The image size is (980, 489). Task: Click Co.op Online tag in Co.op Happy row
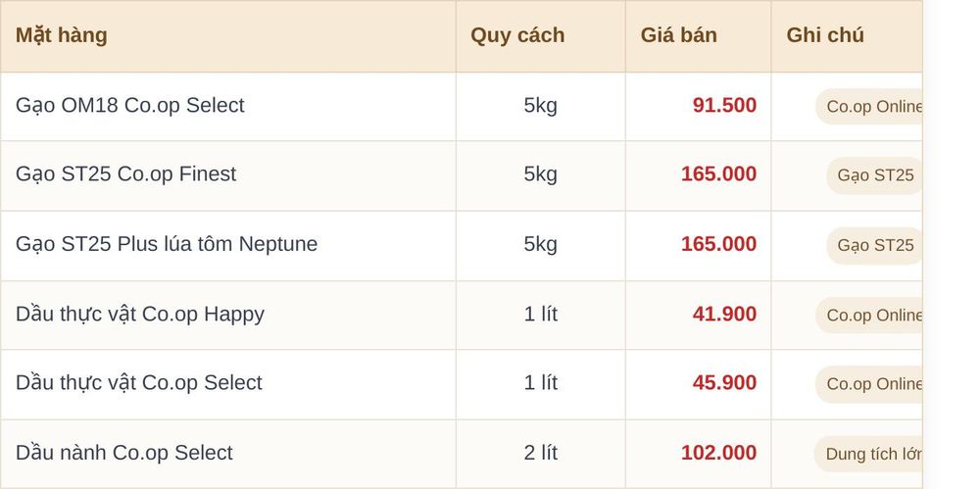point(869,316)
